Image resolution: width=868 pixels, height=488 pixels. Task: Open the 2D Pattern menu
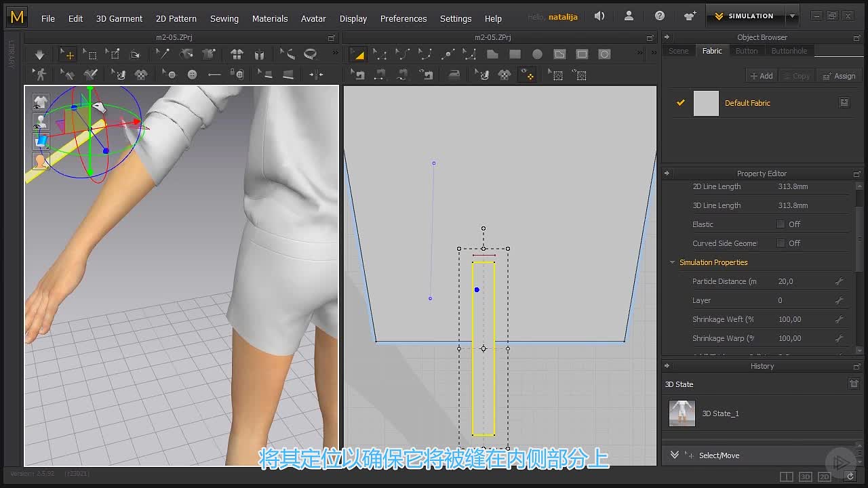176,18
